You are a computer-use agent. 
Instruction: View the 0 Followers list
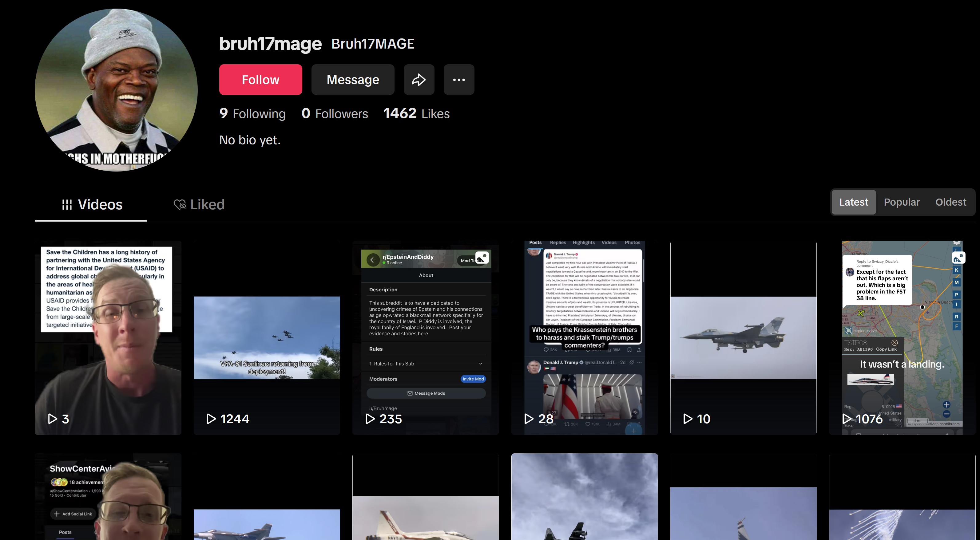click(335, 113)
